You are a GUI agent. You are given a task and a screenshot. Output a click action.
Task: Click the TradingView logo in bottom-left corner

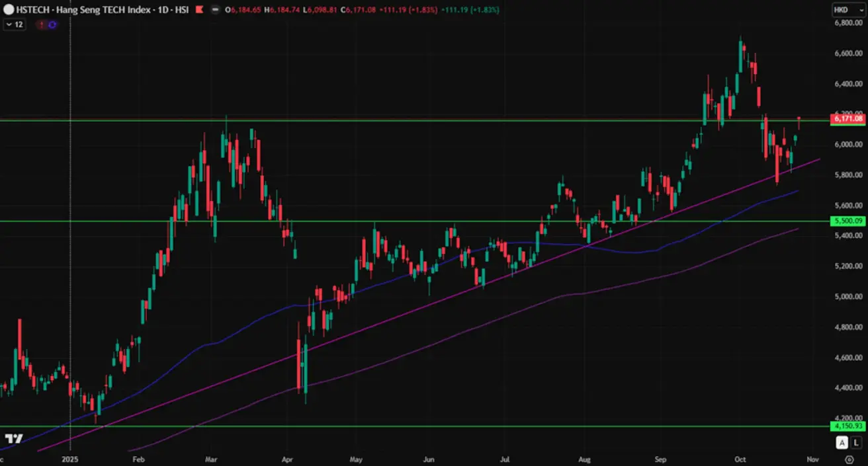pos(14,439)
